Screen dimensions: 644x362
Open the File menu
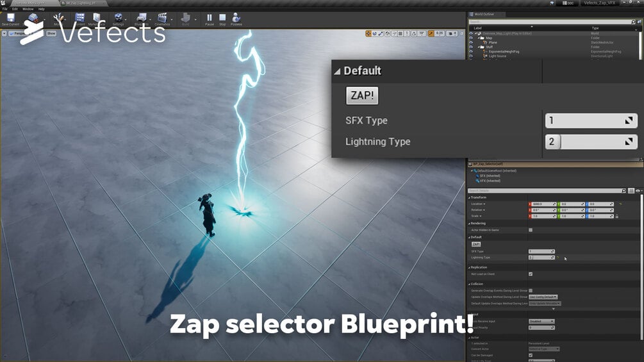click(x=5, y=8)
